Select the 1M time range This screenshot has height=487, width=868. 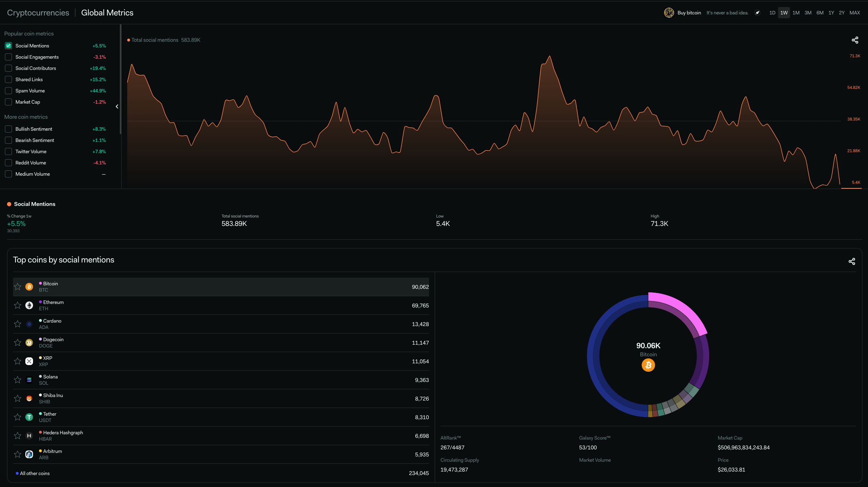(796, 13)
